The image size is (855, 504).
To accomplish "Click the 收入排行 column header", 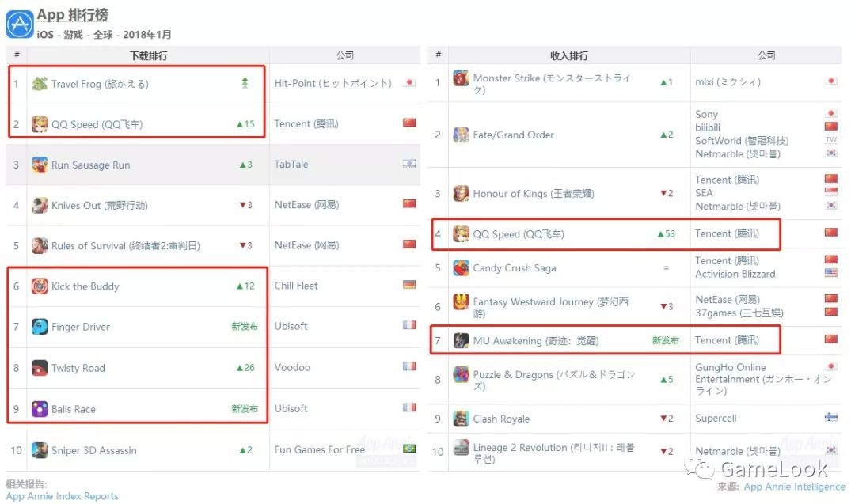I will point(568,56).
